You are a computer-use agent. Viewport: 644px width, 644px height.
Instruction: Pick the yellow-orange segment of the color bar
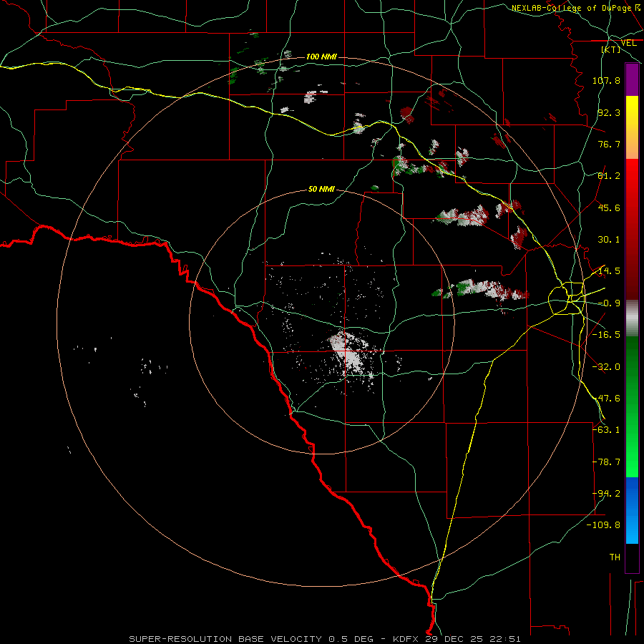pos(632,127)
